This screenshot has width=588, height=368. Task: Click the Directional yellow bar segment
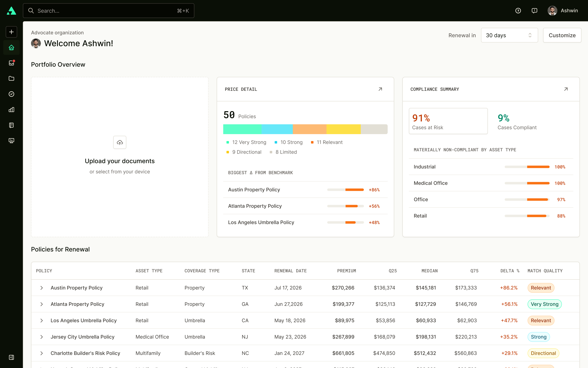344,129
